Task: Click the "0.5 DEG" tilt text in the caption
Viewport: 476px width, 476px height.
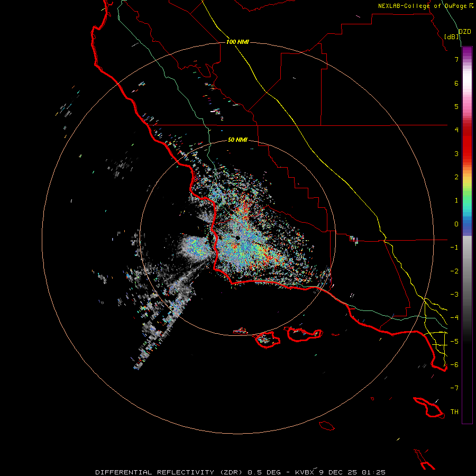Action: click(x=264, y=472)
